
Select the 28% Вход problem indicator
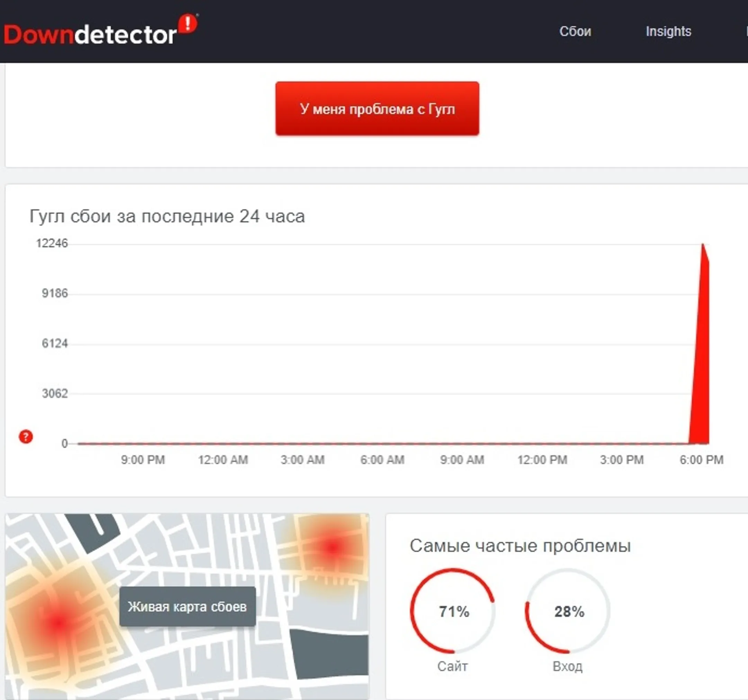pos(568,611)
